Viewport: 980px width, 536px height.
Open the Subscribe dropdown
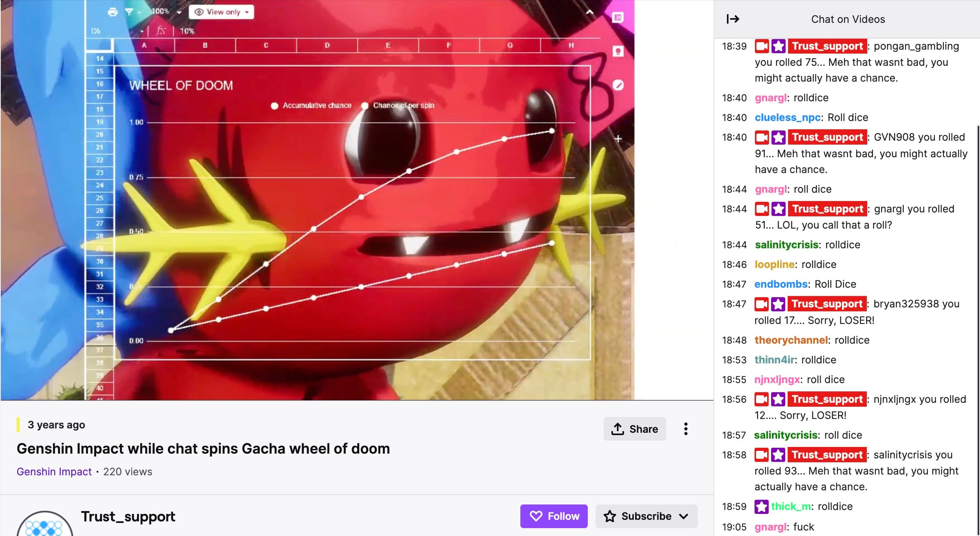point(647,516)
